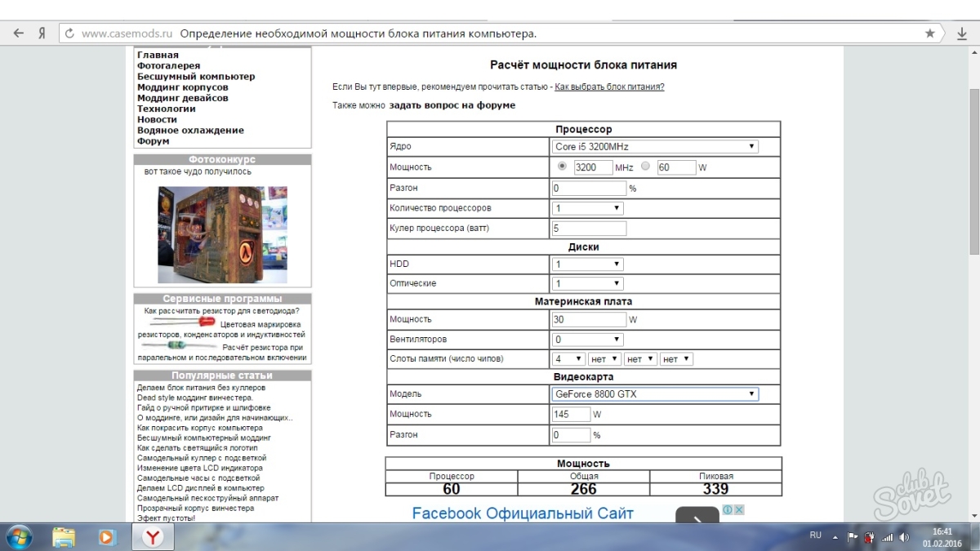Click video card Мощность field showing 145
The width and height of the screenshot is (980, 551).
pos(572,415)
